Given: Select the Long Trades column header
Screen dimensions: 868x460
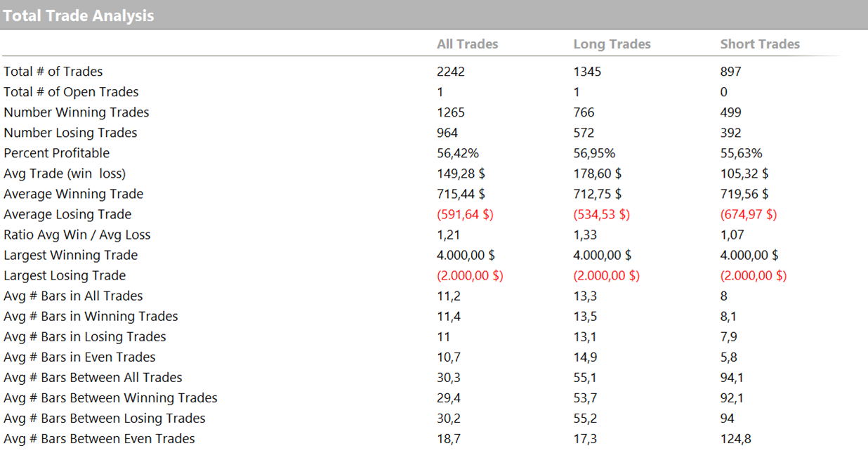Looking at the screenshot, I should [x=612, y=44].
